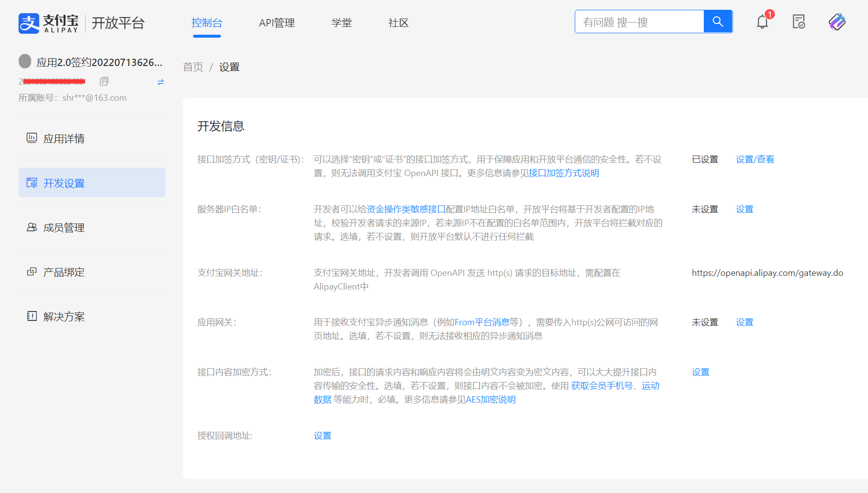Click the Alipay logo
Image resolution: width=868 pixels, height=493 pixels.
tap(48, 23)
